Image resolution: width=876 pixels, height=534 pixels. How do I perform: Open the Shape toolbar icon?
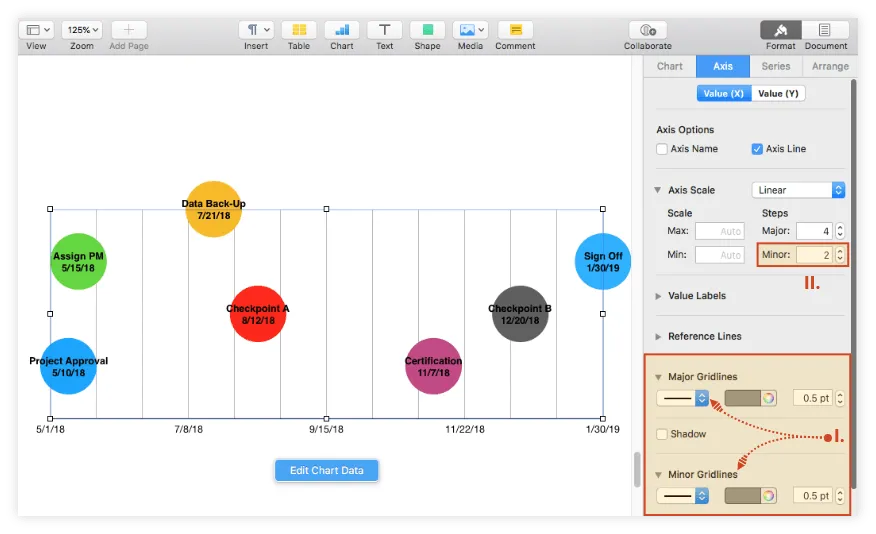(x=427, y=30)
